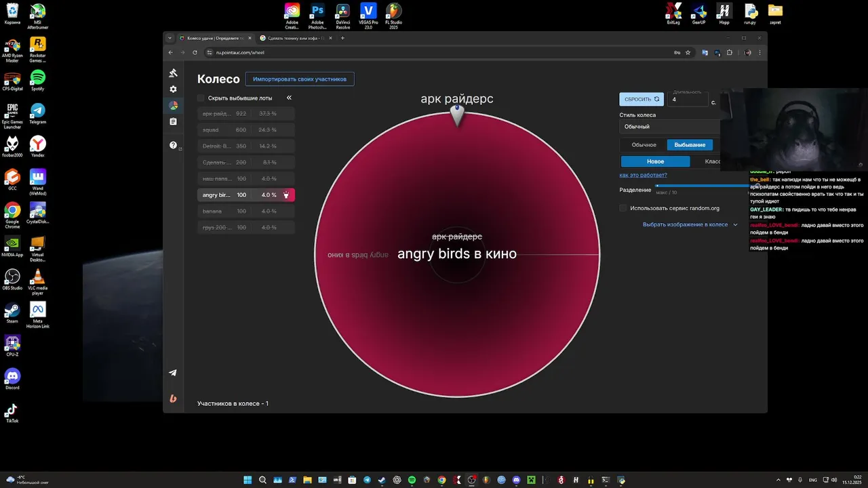Open Стиль колеса dropdown Обычный

pyautogui.click(x=670, y=127)
